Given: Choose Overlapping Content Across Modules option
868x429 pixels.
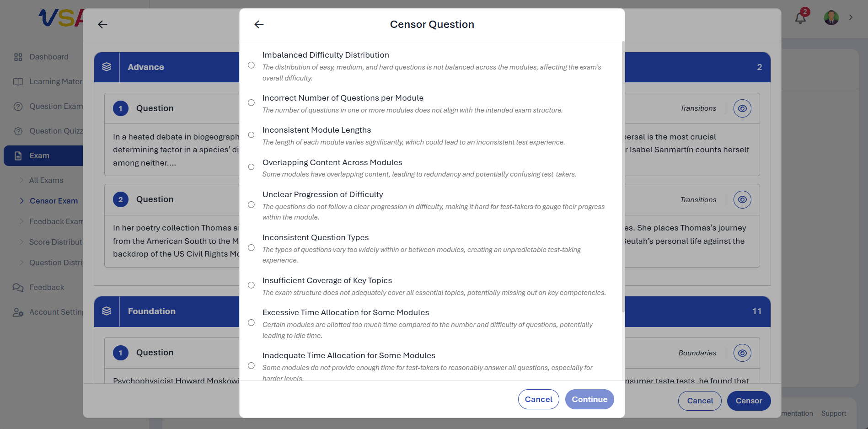Looking at the screenshot, I should pyautogui.click(x=251, y=167).
